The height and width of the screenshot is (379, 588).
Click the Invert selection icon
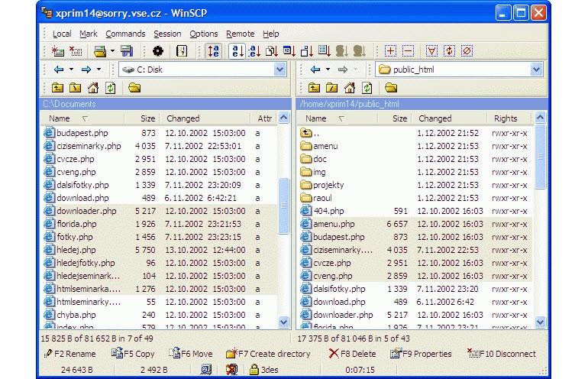click(449, 51)
